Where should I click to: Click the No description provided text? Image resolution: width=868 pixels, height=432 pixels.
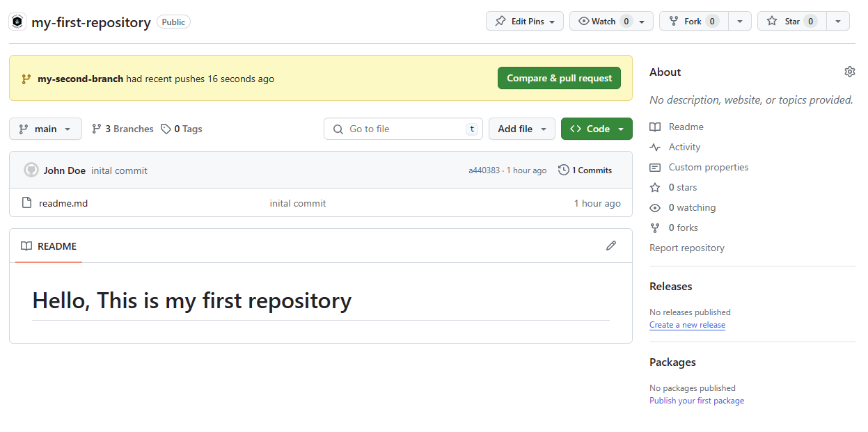(751, 100)
